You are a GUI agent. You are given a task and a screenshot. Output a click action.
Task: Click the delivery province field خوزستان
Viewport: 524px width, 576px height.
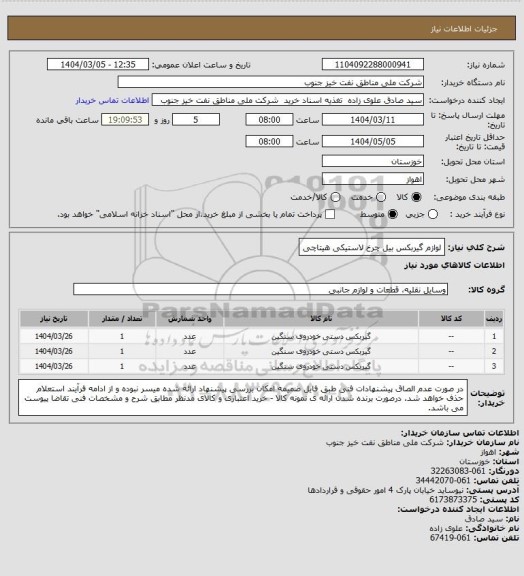pyautogui.click(x=373, y=161)
